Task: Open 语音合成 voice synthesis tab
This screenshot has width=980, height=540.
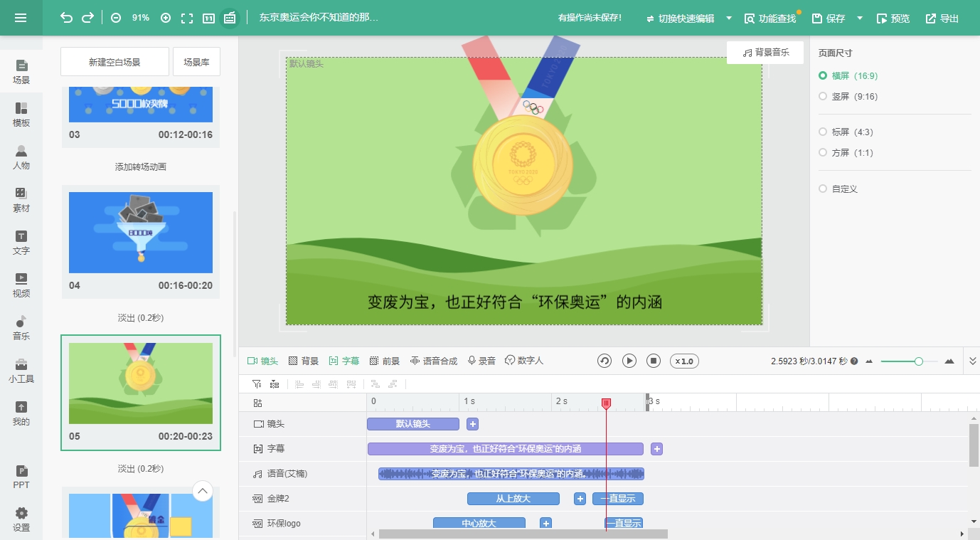Action: click(434, 361)
